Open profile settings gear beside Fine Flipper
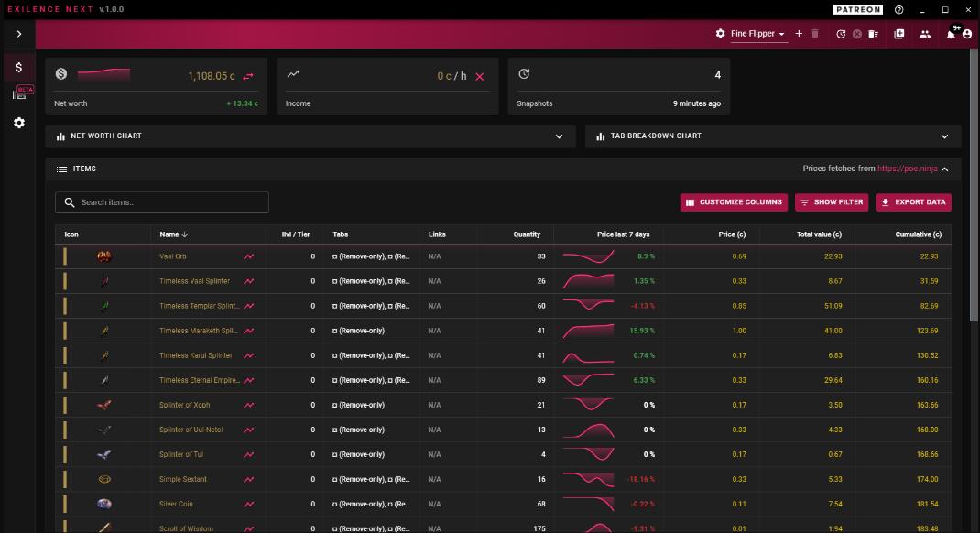The width and height of the screenshot is (980, 533). 720,34
